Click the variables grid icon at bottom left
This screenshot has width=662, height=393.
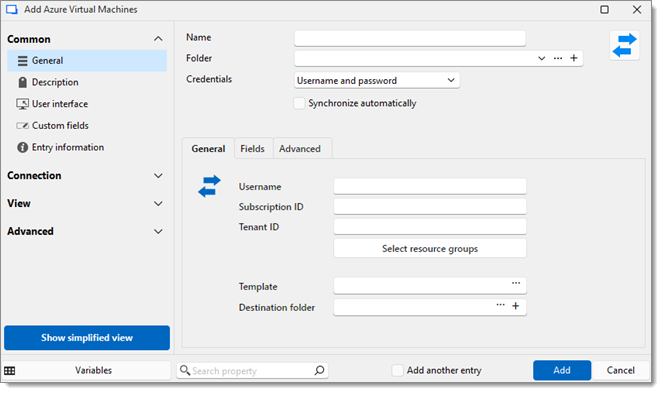[10, 371]
